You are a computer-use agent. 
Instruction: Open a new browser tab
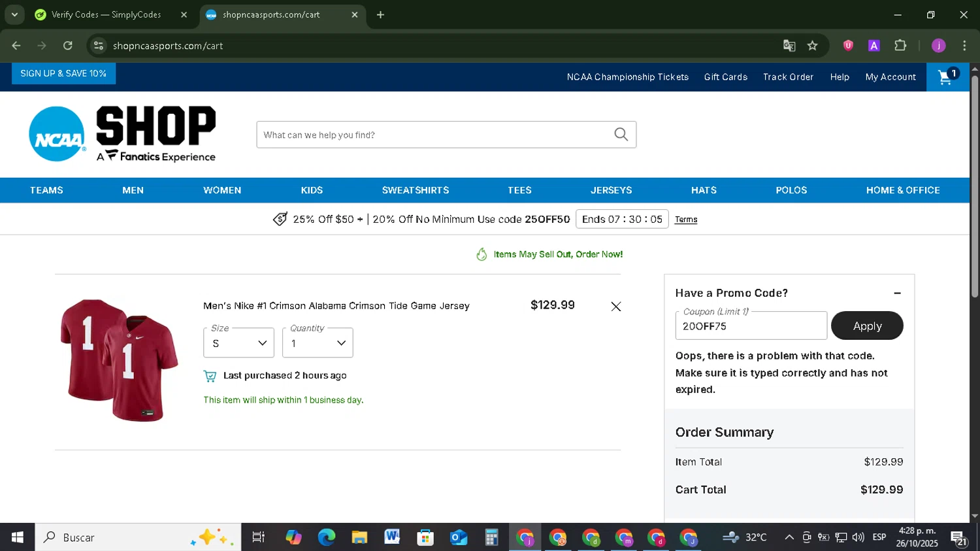click(380, 14)
